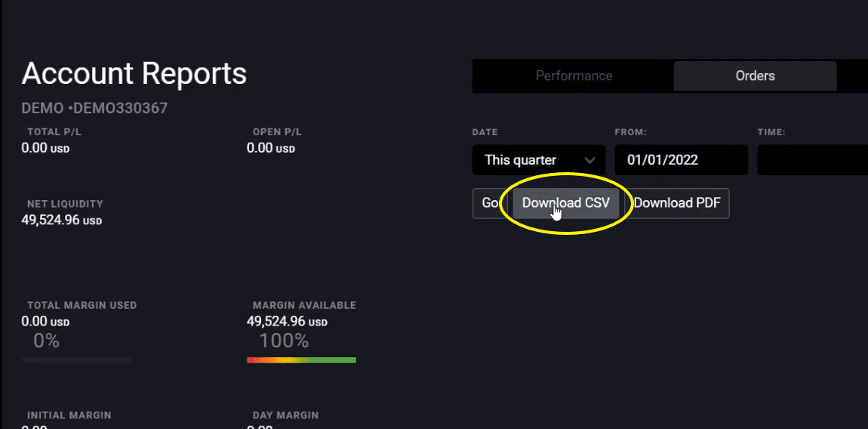
Task: Select the DEMO330367 account identifier
Action: click(x=119, y=109)
